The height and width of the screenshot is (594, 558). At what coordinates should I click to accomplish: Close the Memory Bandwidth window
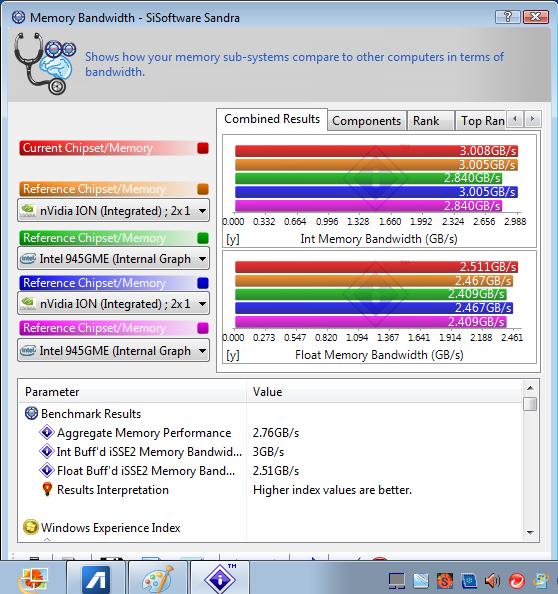(535, 17)
